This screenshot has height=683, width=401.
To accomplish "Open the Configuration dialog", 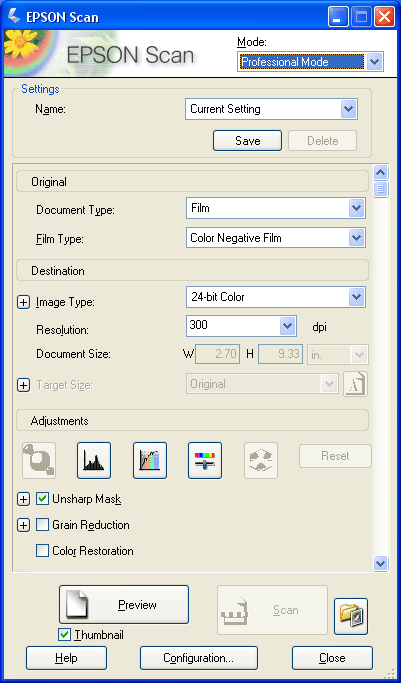I will point(199,658).
